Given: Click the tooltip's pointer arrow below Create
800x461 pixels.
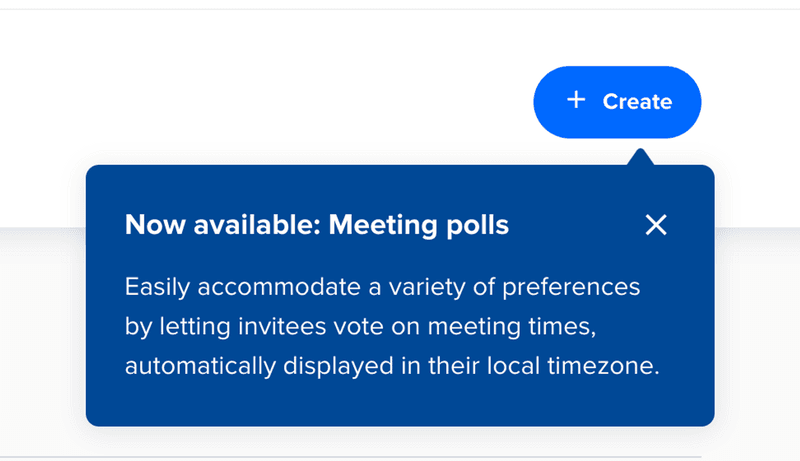Looking at the screenshot, I should 641,158.
